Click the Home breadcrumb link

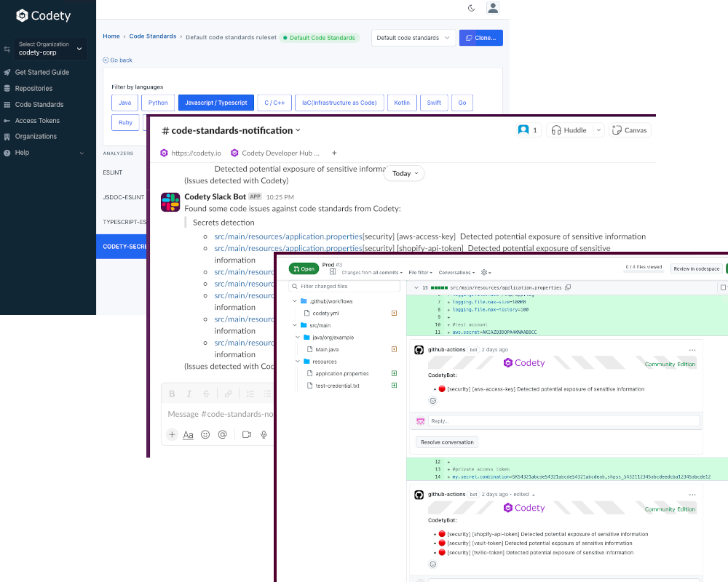click(x=111, y=36)
